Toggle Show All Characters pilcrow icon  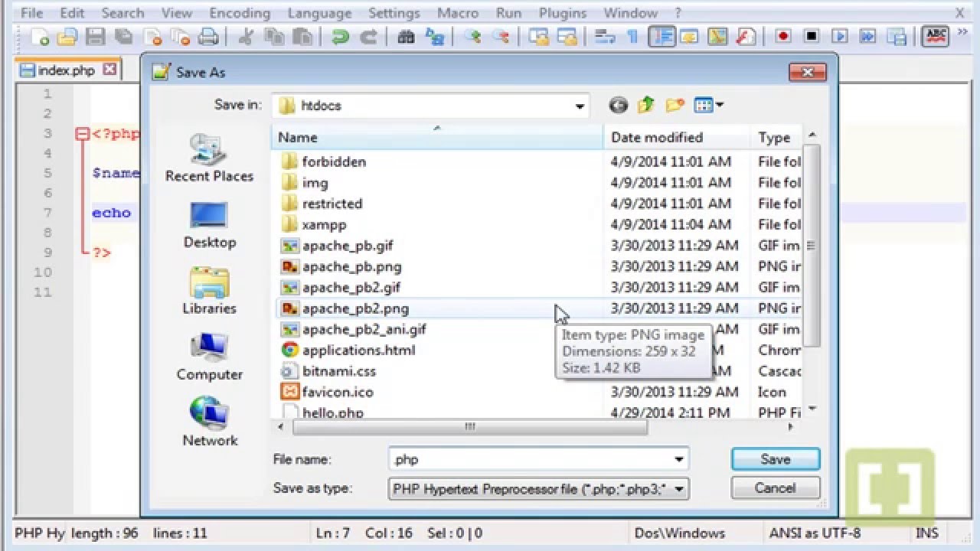(632, 36)
